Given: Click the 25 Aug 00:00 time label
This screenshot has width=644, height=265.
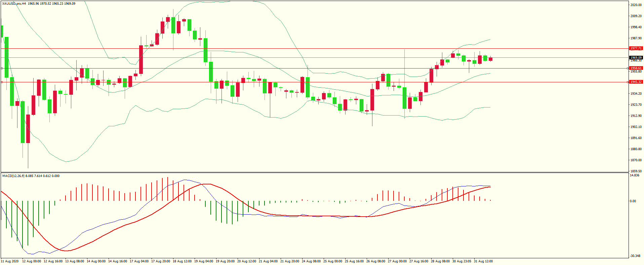Looking at the screenshot, I should pos(333,261).
